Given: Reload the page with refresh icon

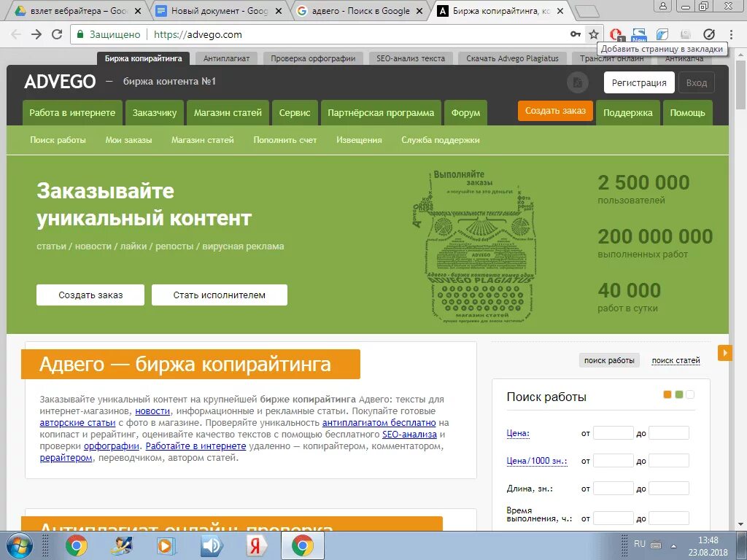Looking at the screenshot, I should [x=57, y=34].
